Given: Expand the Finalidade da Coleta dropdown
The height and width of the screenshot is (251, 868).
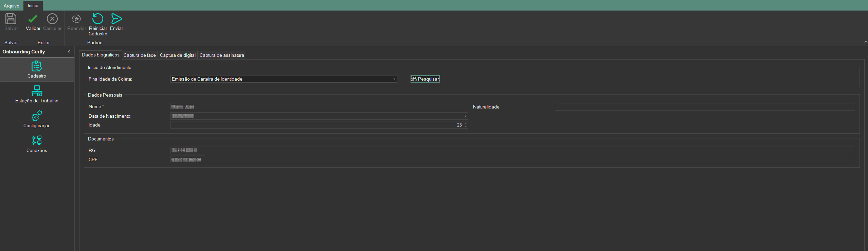Looking at the screenshot, I should (394, 79).
